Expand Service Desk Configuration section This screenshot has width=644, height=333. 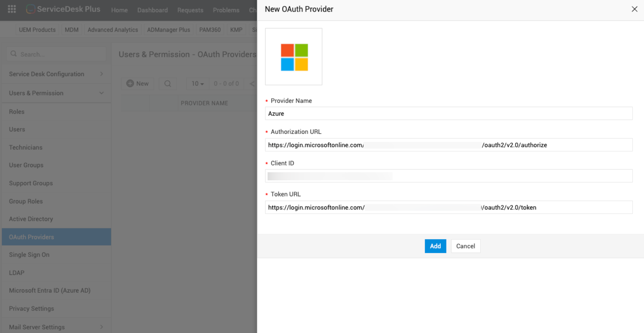(x=56, y=74)
